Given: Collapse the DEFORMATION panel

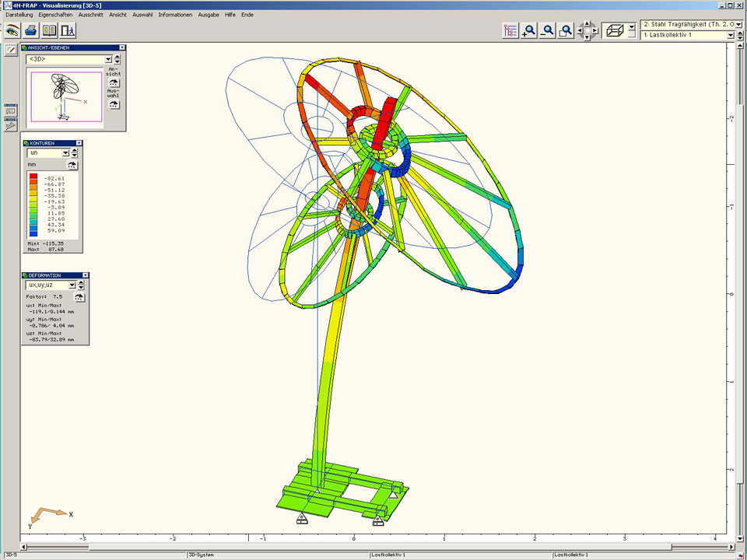Looking at the screenshot, I should pos(84,275).
